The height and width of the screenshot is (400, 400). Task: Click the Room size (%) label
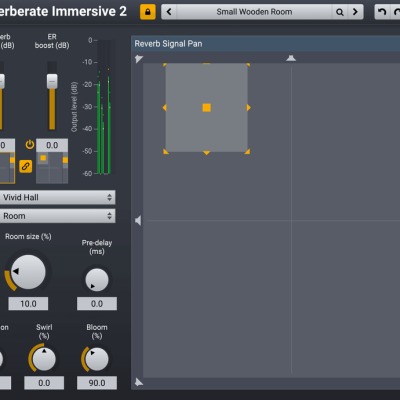[x=28, y=236]
